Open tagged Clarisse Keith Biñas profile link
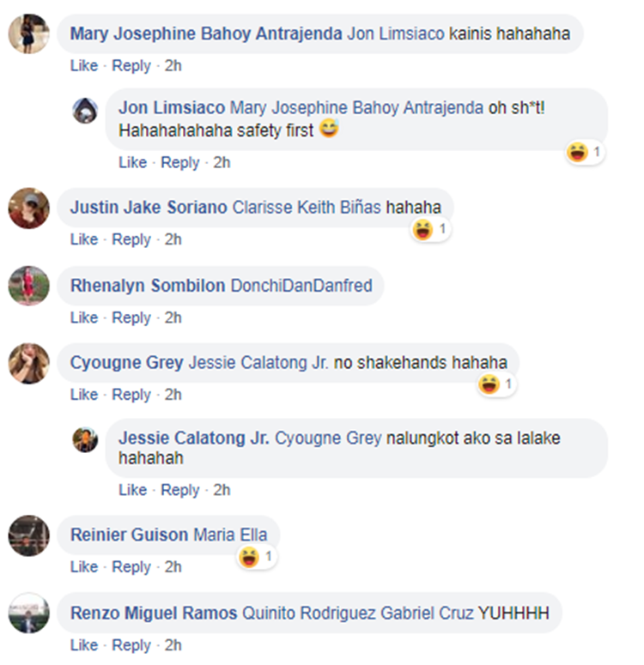The image size is (644, 665). coord(307,208)
